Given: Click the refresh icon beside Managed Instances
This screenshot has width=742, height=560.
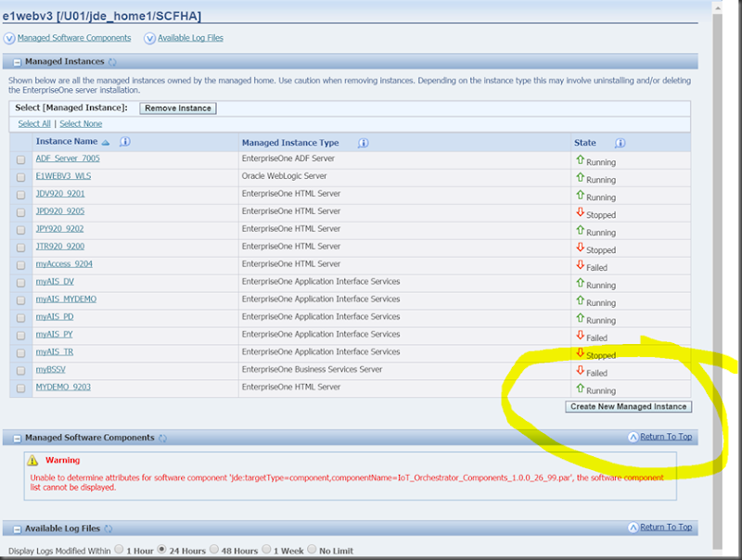Looking at the screenshot, I should point(112,62).
